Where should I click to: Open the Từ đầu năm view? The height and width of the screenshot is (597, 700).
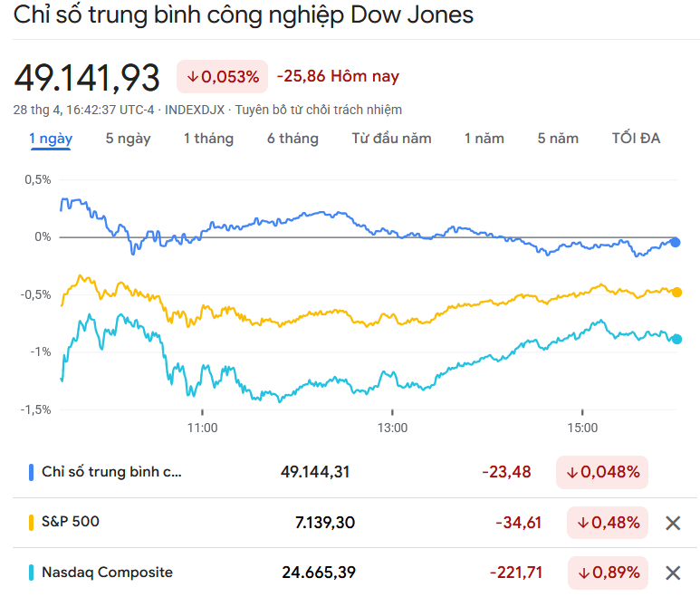(x=391, y=139)
